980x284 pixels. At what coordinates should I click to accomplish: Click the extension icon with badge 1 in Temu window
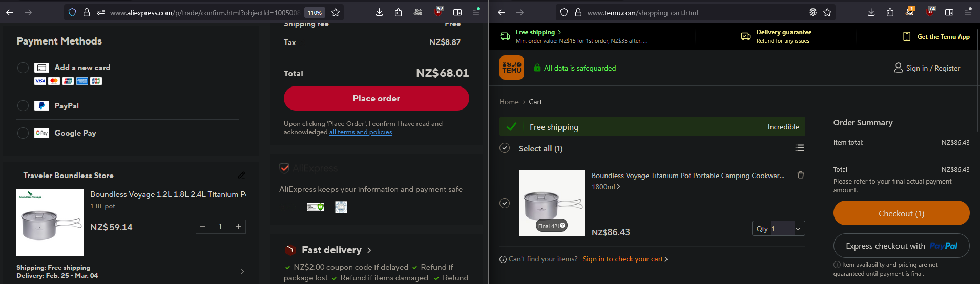[x=910, y=11]
